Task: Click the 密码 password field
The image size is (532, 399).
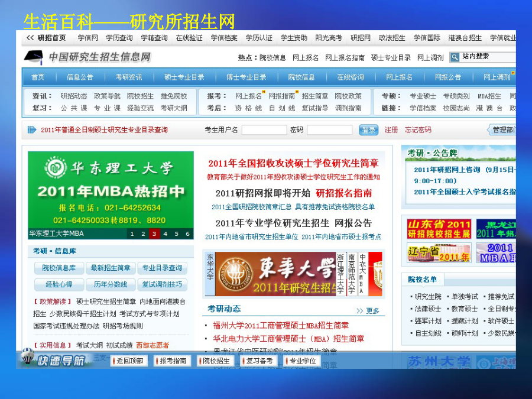Action: (329, 130)
